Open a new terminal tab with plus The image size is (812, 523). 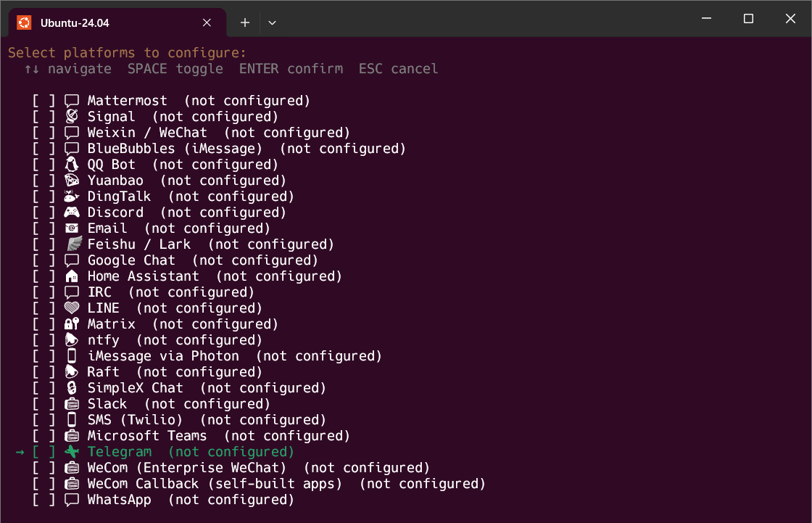pyautogui.click(x=245, y=22)
